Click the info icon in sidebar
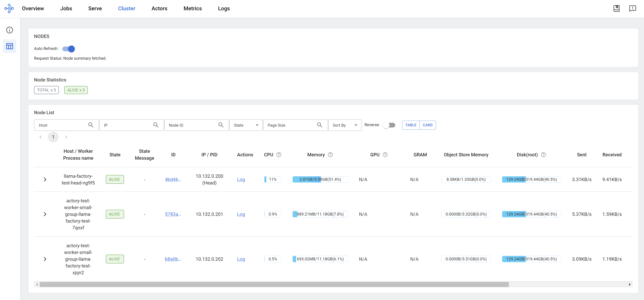The width and height of the screenshot is (644, 300). [x=9, y=30]
